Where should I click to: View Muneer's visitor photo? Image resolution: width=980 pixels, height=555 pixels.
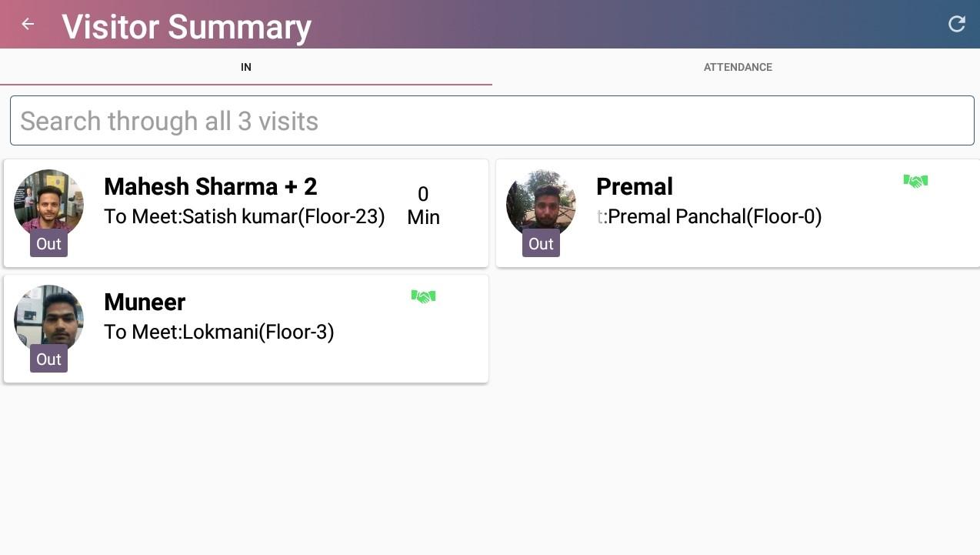(x=48, y=316)
